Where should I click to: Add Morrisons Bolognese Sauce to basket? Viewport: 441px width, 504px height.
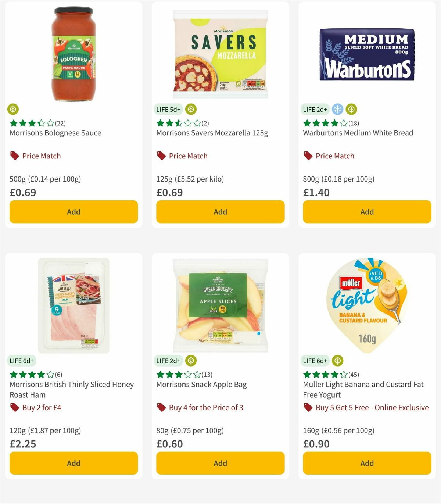point(73,212)
